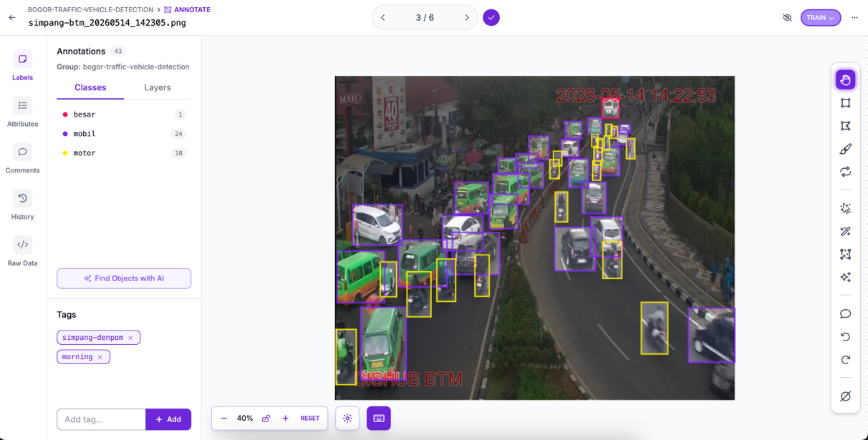Select the mobil class row
Screen dimensions: 868x440
[124, 134]
